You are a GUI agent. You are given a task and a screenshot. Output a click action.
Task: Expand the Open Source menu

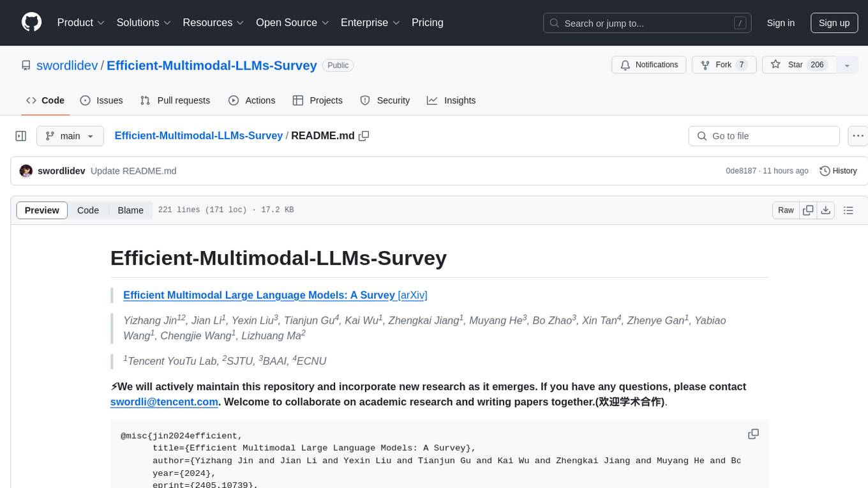coord(293,22)
